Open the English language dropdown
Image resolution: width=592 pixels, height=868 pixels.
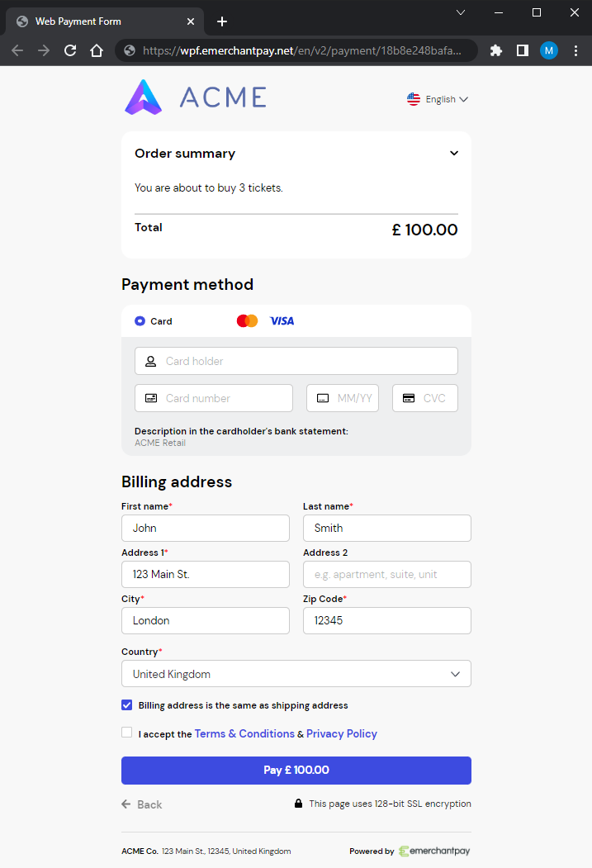(440, 98)
